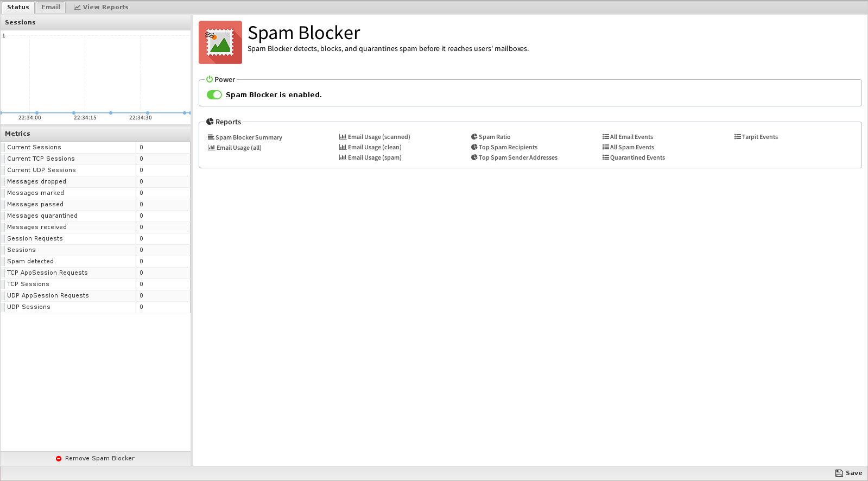Select the UDP AppSession Requests row
This screenshot has width=868, height=481.
(x=96, y=295)
